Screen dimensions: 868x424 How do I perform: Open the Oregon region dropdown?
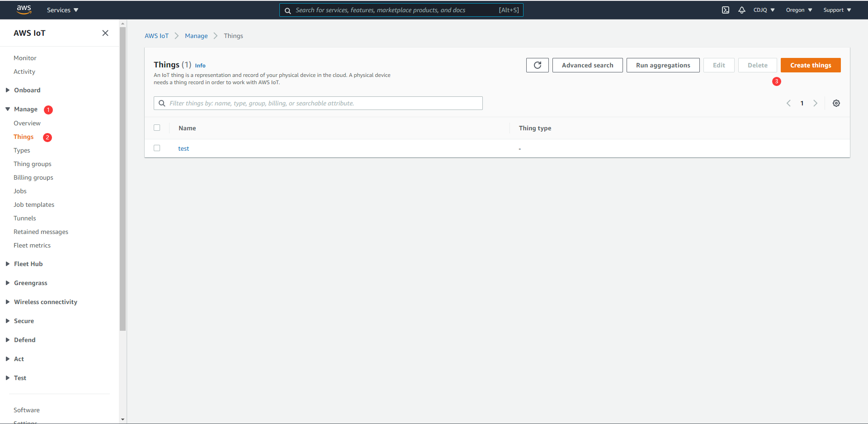coord(799,10)
